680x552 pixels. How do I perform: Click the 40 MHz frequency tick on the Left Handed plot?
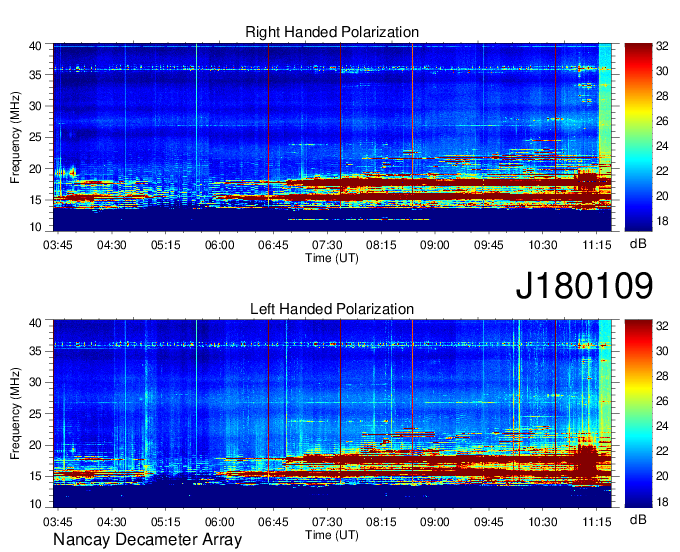pyautogui.click(x=36, y=323)
